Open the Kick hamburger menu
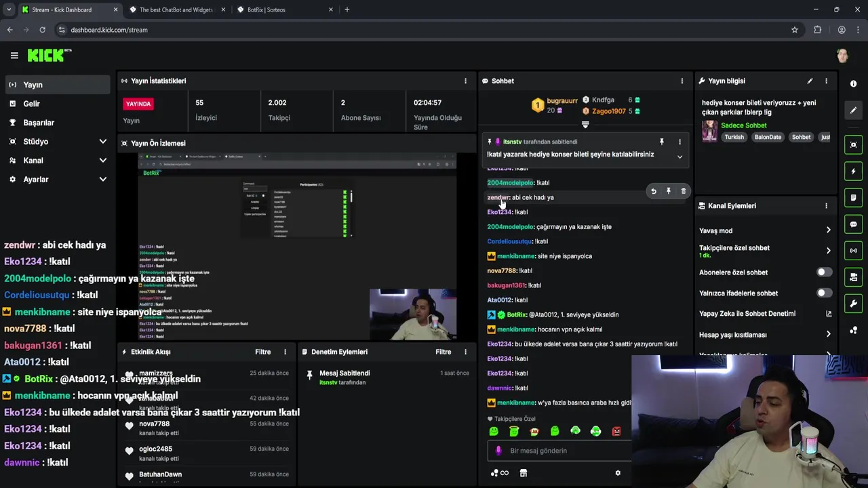This screenshot has width=868, height=488. 14,56
